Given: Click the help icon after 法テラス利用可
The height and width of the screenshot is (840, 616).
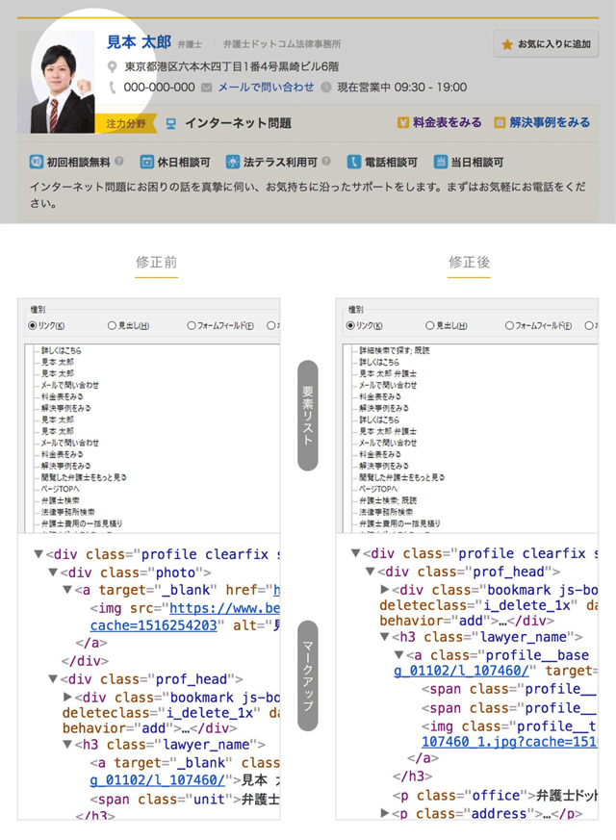Looking at the screenshot, I should click(x=326, y=163).
